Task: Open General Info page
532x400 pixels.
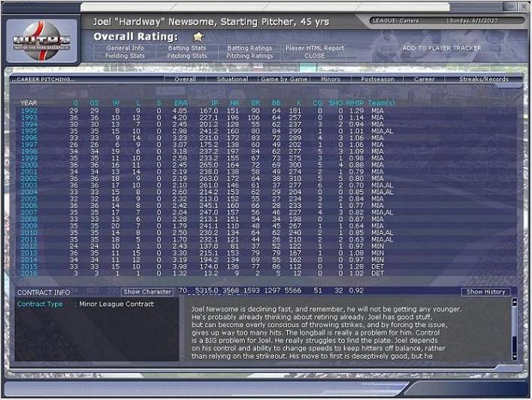Action: click(x=124, y=48)
